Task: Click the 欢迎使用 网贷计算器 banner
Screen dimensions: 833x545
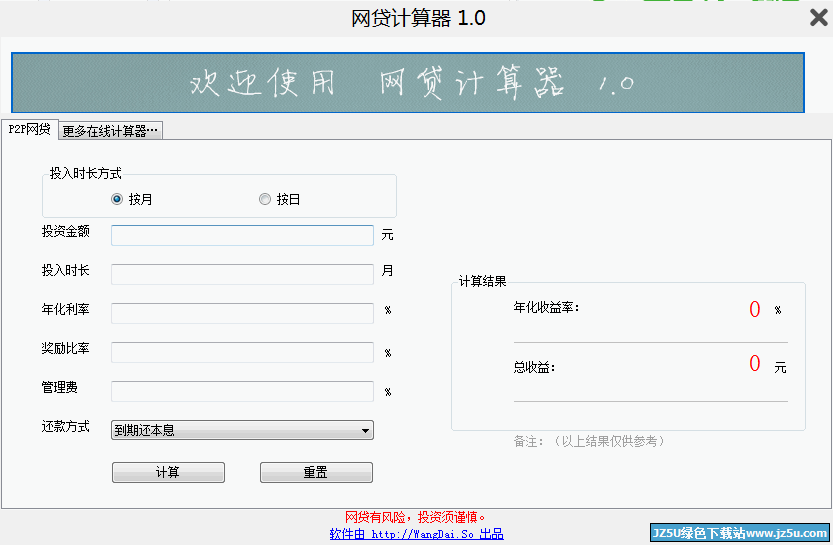Action: point(408,83)
